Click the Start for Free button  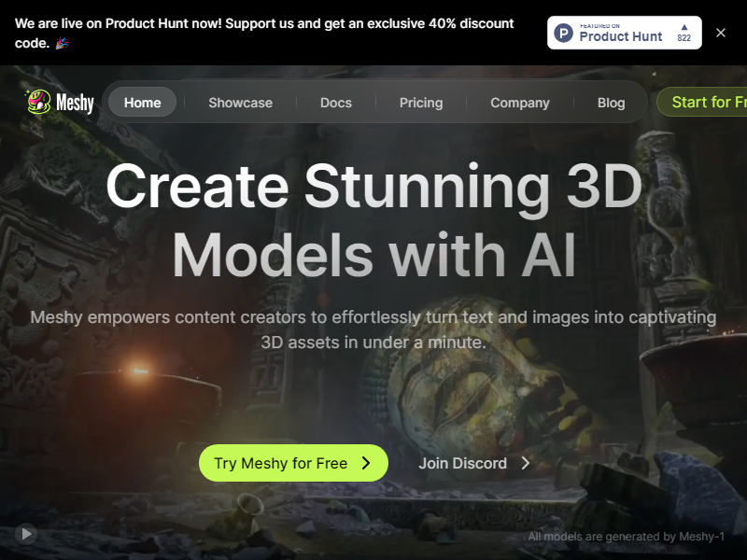pos(702,102)
